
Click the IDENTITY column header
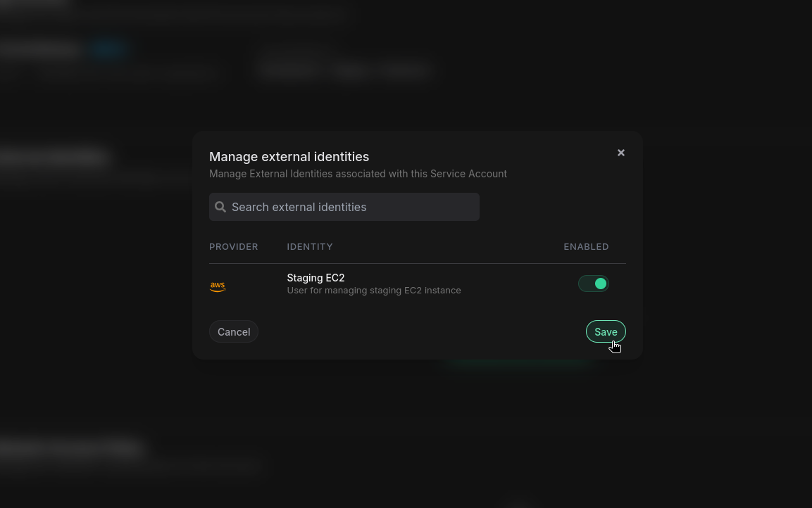point(310,246)
